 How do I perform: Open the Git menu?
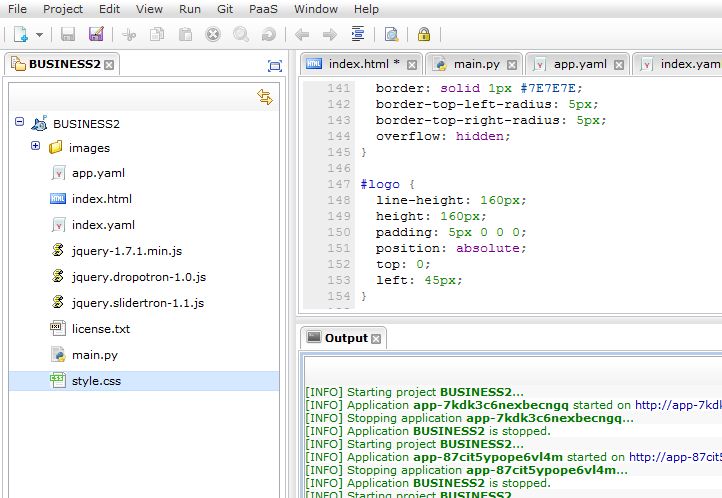coord(225,9)
